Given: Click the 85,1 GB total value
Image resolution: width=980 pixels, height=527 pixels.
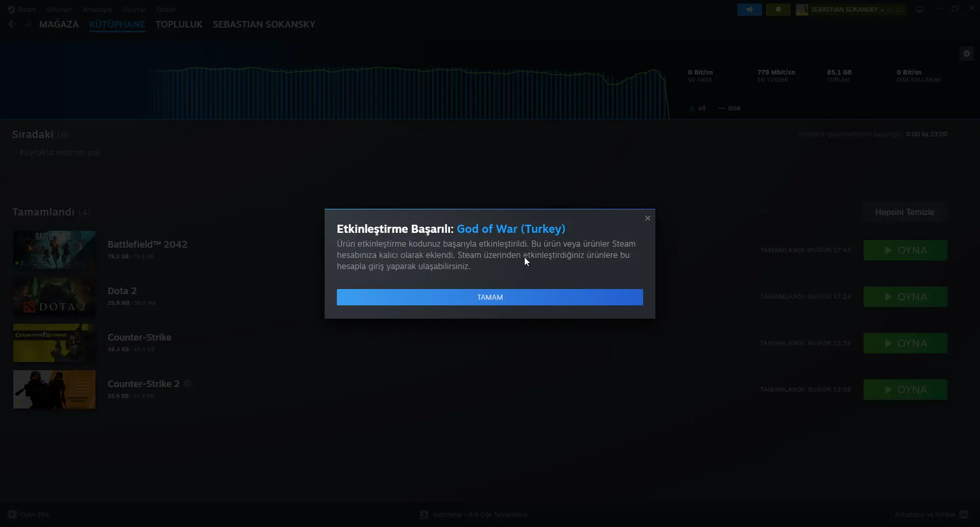Looking at the screenshot, I should click(839, 72).
